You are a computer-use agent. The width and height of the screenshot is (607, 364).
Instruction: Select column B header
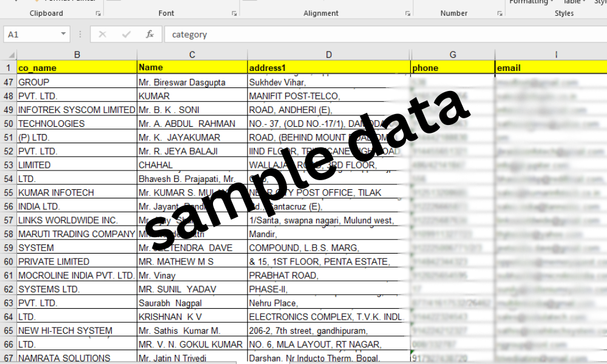pos(77,55)
